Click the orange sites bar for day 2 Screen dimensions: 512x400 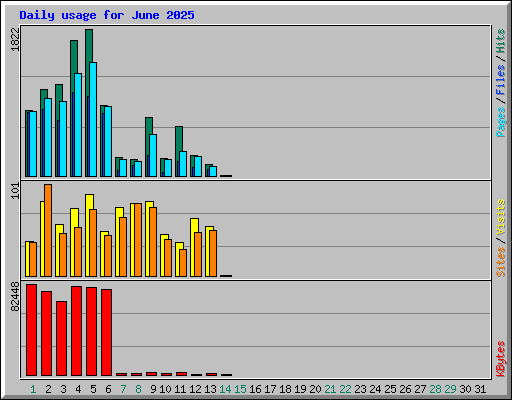(x=48, y=230)
